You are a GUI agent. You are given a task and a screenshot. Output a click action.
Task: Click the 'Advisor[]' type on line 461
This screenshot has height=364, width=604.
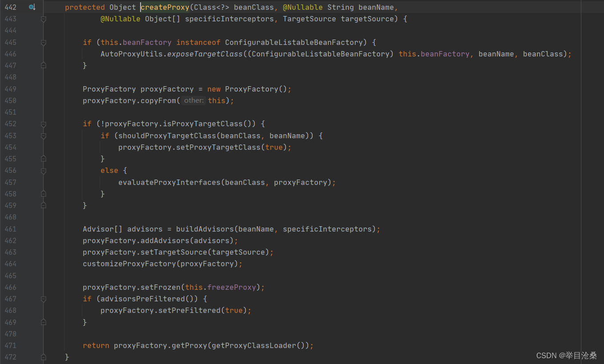pos(103,229)
